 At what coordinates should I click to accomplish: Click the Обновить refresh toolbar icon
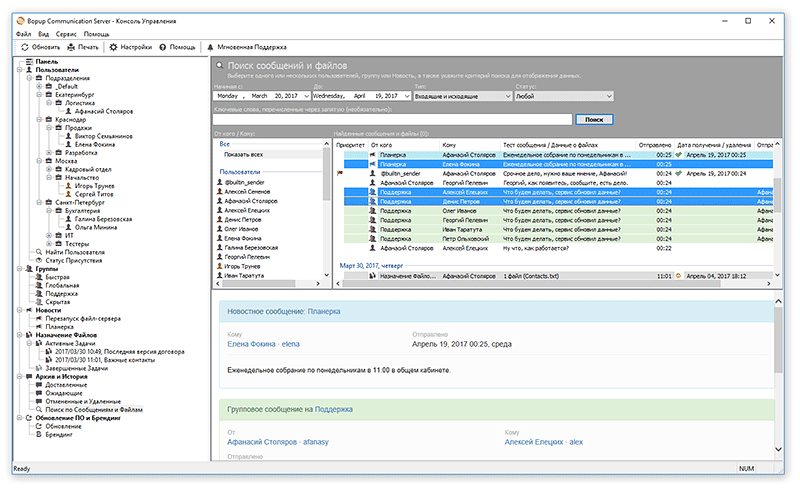point(24,47)
